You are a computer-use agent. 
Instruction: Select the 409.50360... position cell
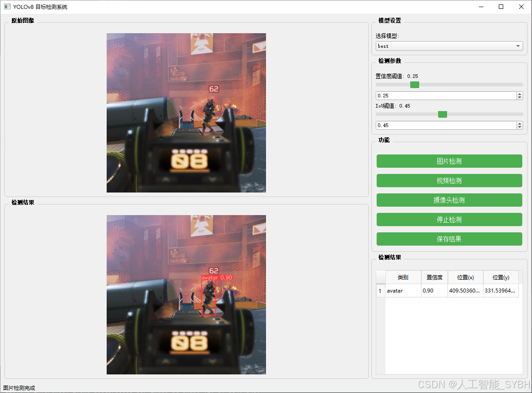click(466, 291)
